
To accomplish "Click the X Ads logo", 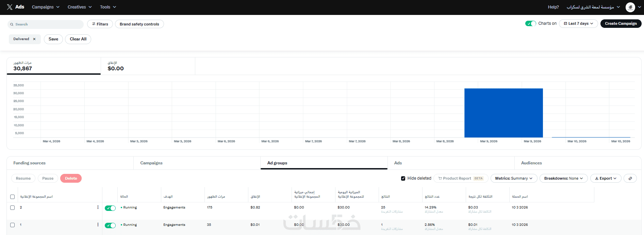I will tap(16, 7).
